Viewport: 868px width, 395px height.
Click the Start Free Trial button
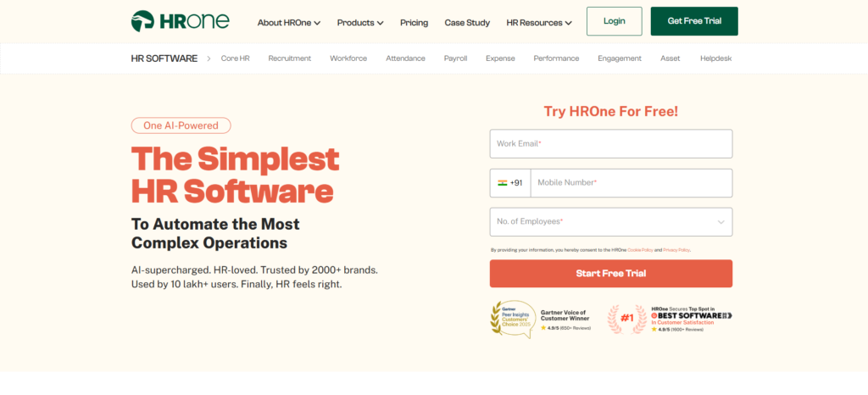point(610,274)
